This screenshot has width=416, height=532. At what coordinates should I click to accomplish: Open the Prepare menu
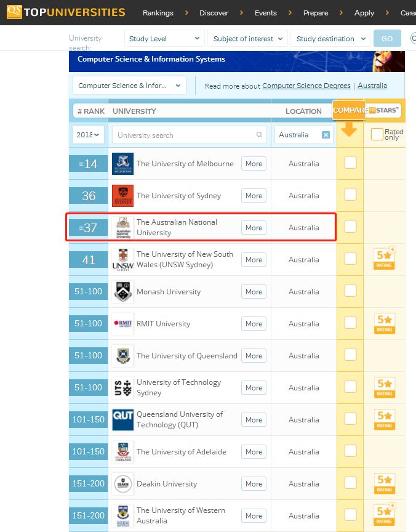tap(316, 13)
